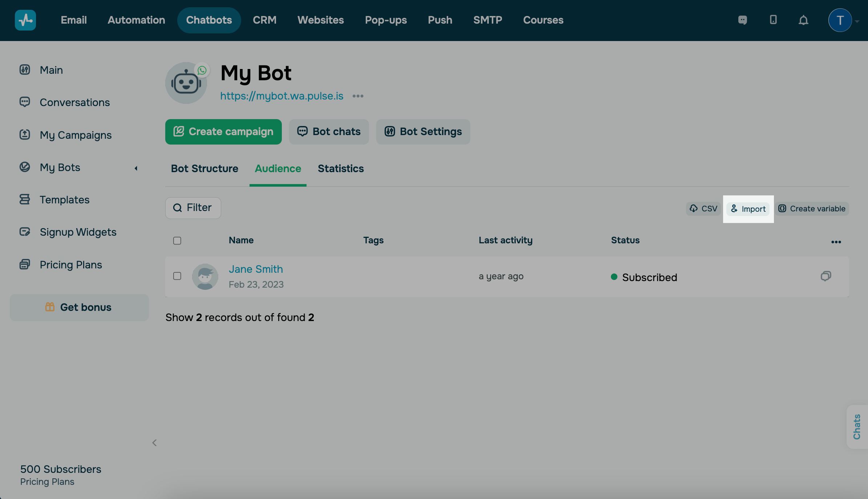Select the Audience tab
The height and width of the screenshot is (499, 868).
click(x=278, y=169)
